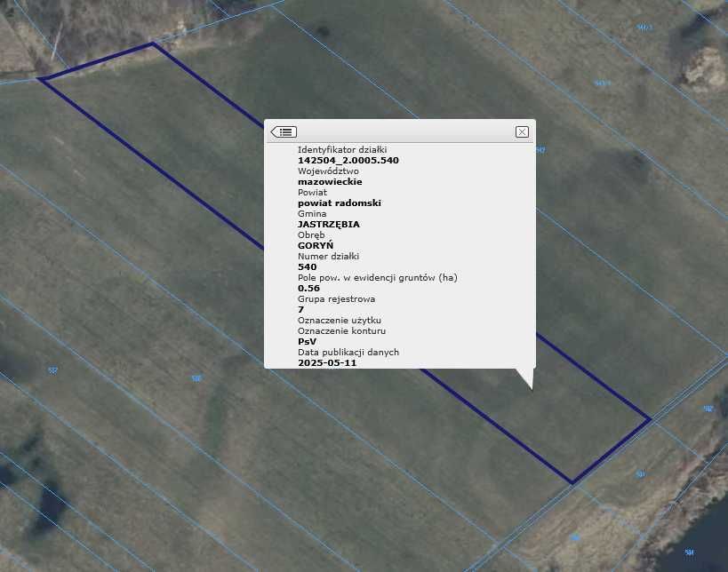Select the area value 0.56
Image resolution: width=728 pixels, height=572 pixels.
308,288
